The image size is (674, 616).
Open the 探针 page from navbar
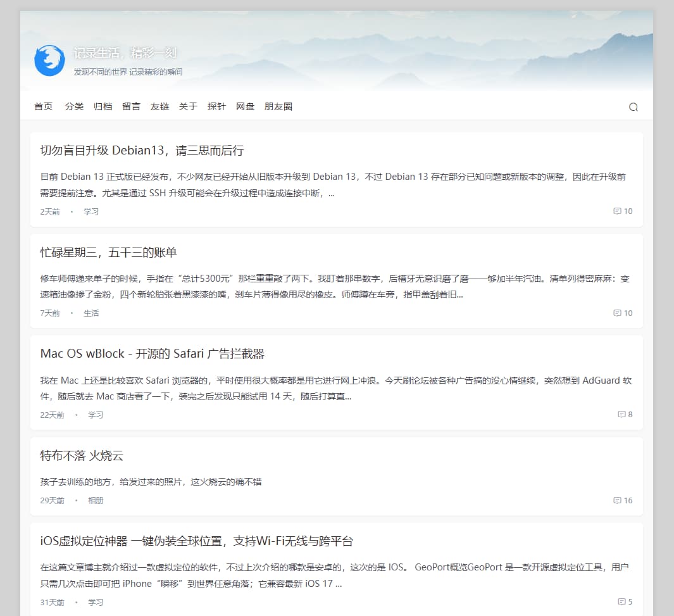[x=217, y=106]
